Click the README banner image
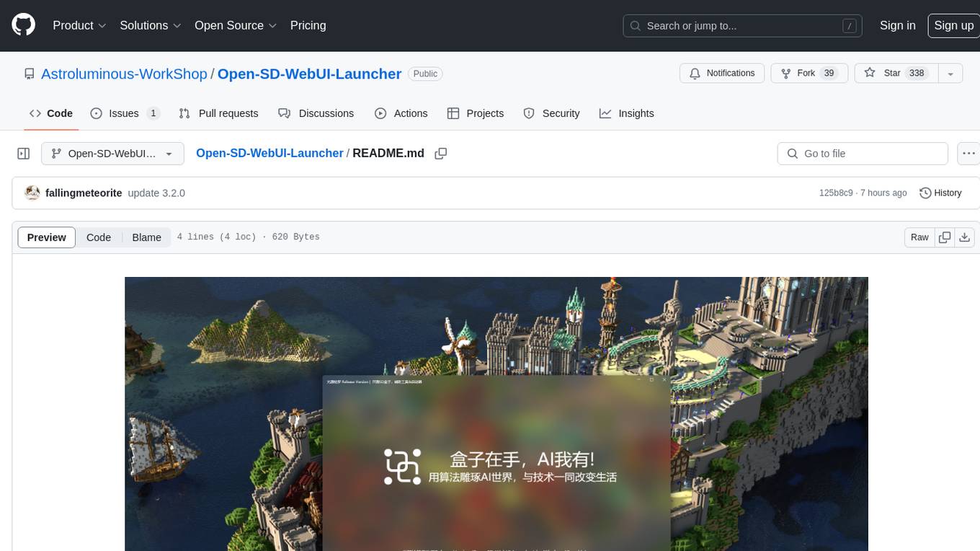 tap(496, 414)
